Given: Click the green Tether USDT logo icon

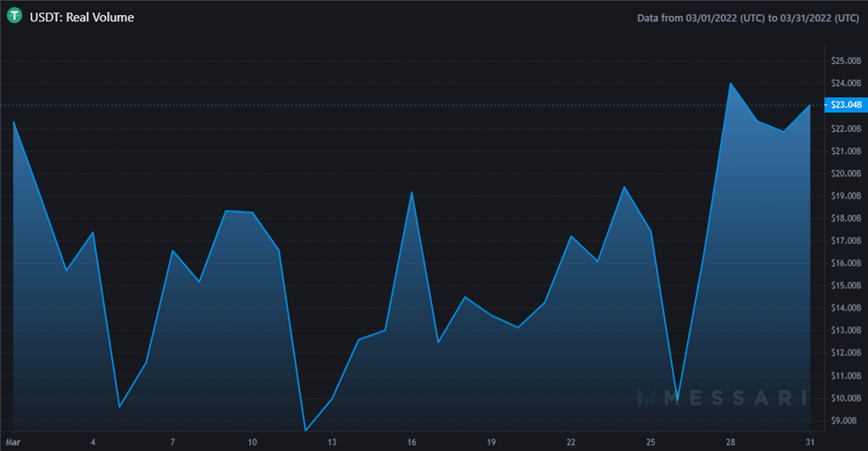Looking at the screenshot, I should (14, 16).
